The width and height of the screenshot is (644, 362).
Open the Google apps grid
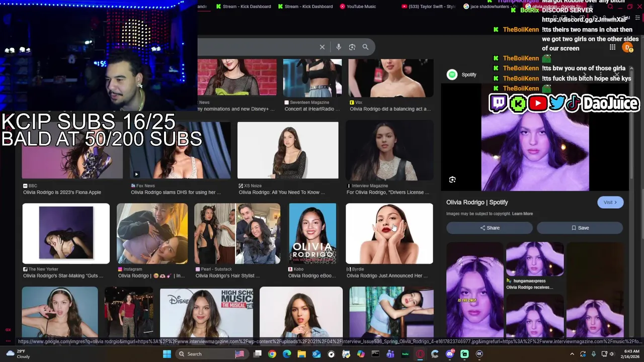pyautogui.click(x=612, y=47)
